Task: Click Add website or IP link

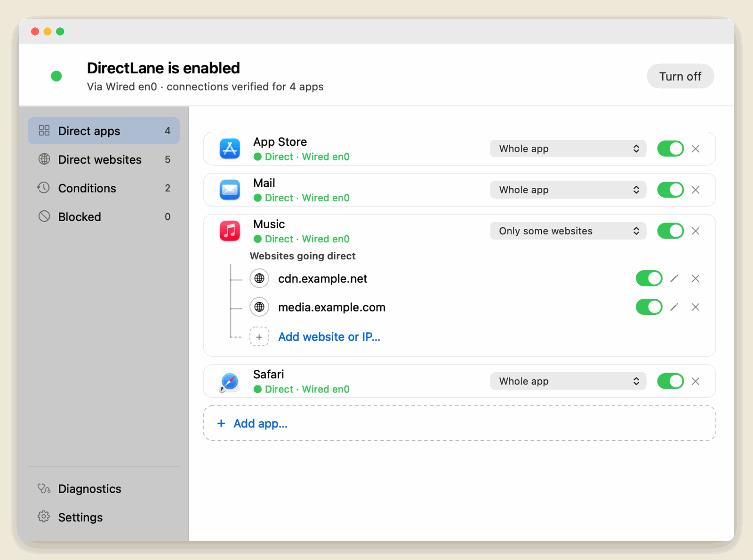Action: (329, 337)
